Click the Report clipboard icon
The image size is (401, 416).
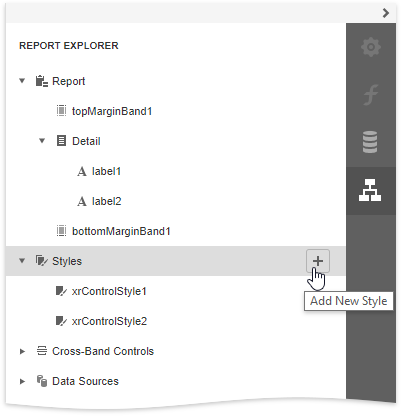pyautogui.click(x=42, y=81)
